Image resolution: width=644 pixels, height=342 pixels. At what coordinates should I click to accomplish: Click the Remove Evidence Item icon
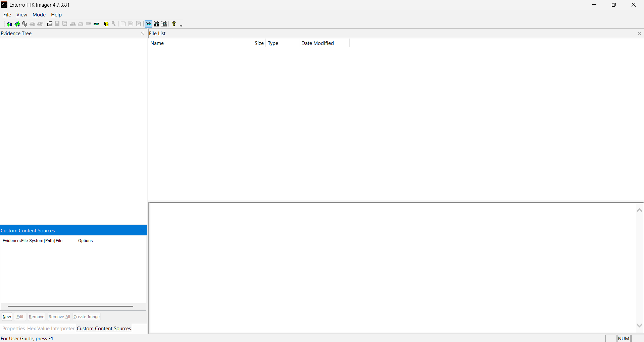(x=32, y=24)
